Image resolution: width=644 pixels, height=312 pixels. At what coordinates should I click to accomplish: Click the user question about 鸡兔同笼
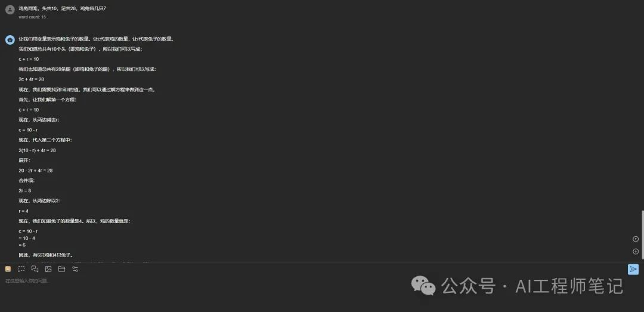coord(62,8)
